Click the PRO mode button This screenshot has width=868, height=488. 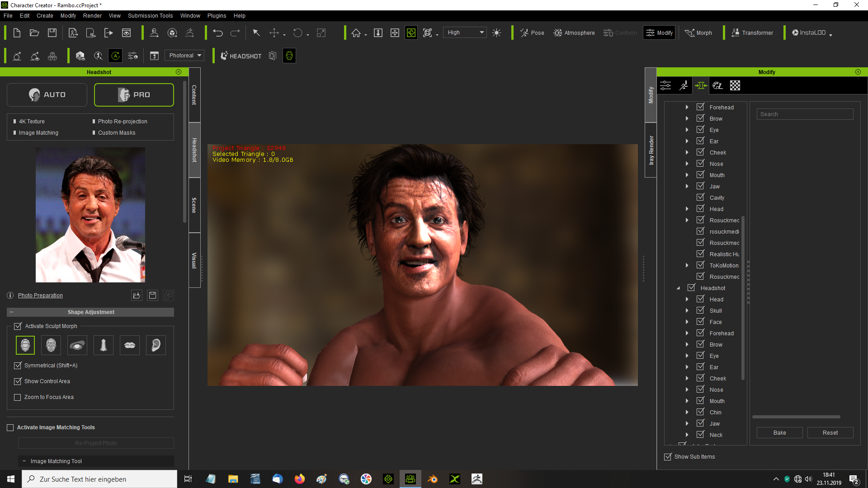pos(134,95)
